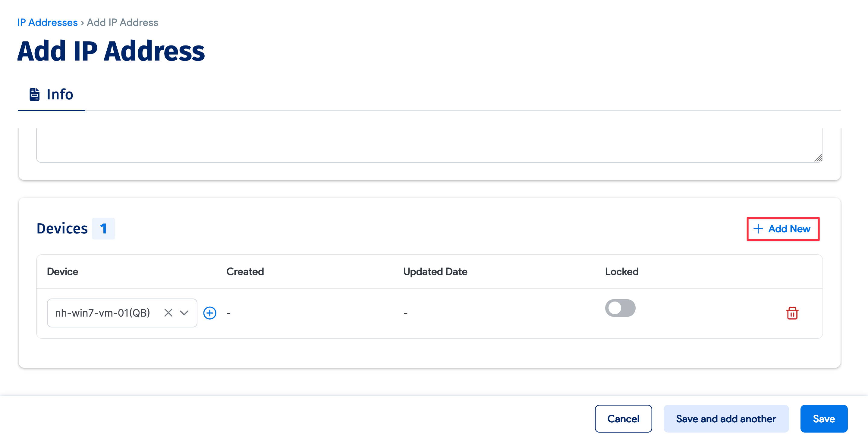This screenshot has width=868, height=441.
Task: Open the nh-win7-vm-01(QB) device combo box
Action: pos(103,313)
